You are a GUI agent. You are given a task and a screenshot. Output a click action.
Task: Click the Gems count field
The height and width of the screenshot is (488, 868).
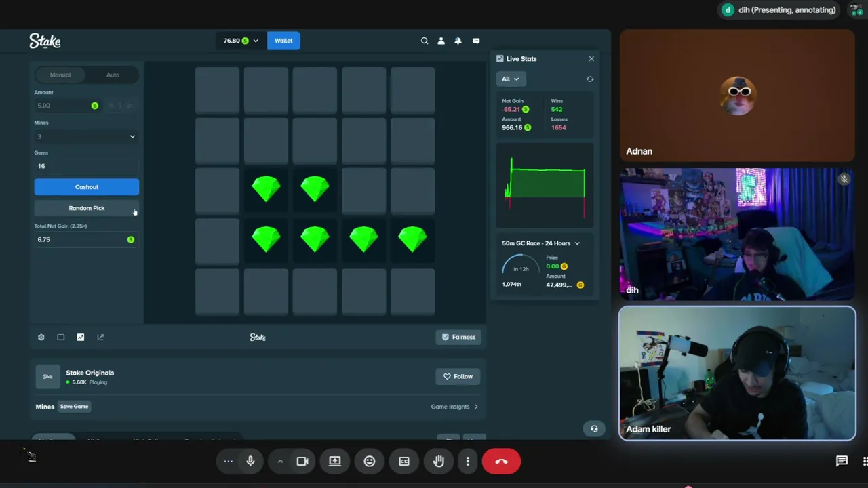[x=87, y=166]
